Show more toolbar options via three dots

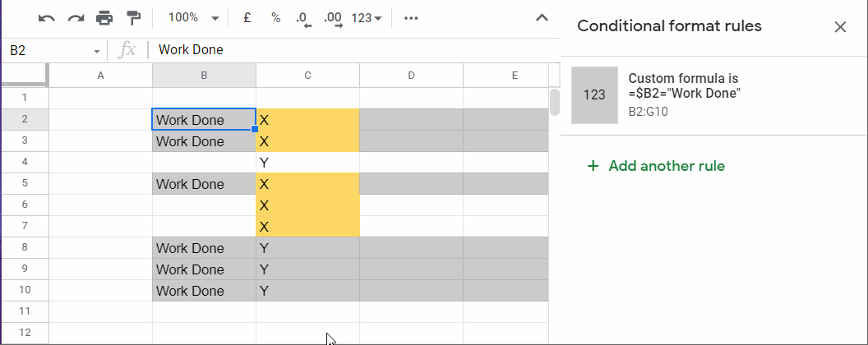[x=412, y=18]
